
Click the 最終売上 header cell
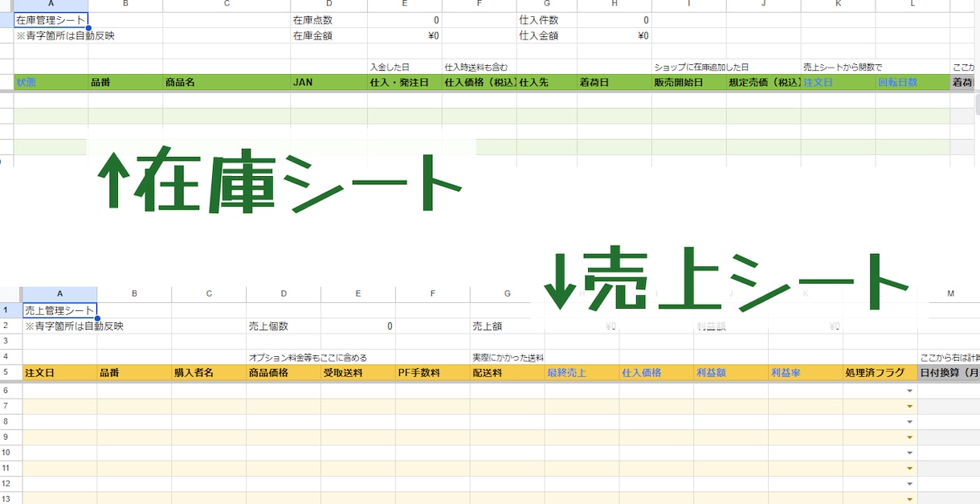point(582,373)
